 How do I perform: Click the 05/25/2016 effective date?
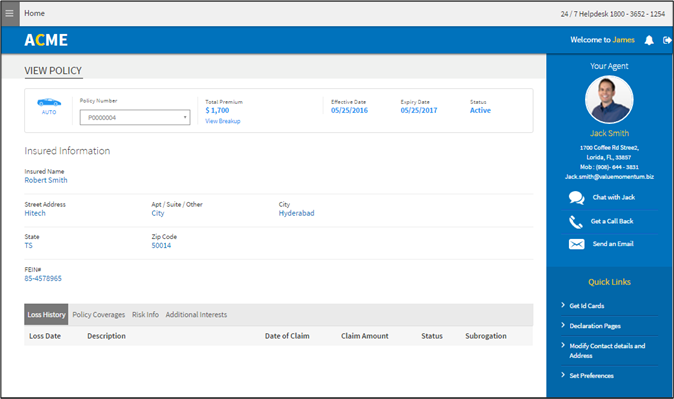click(x=349, y=110)
